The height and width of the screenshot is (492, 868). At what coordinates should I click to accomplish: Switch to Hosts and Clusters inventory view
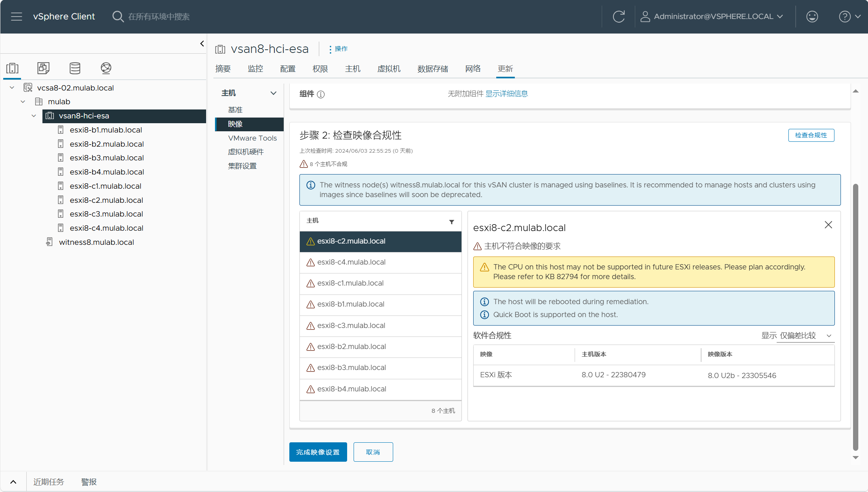(x=13, y=68)
